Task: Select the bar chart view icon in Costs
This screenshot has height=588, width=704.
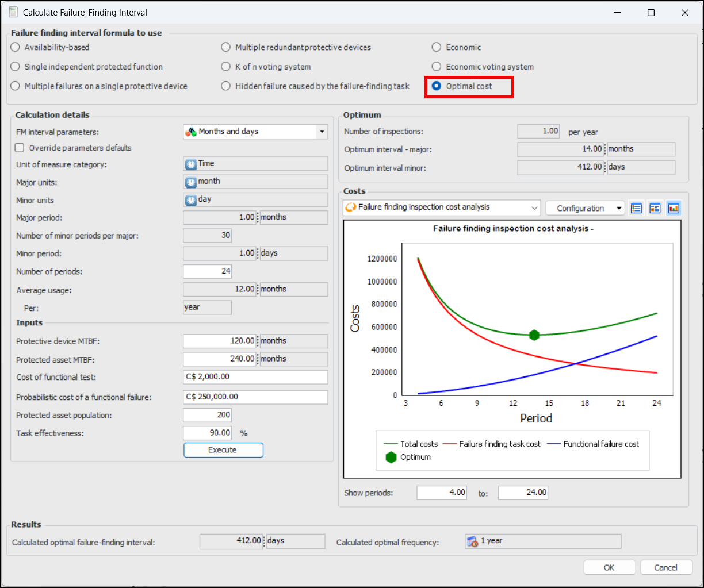Action: point(674,208)
